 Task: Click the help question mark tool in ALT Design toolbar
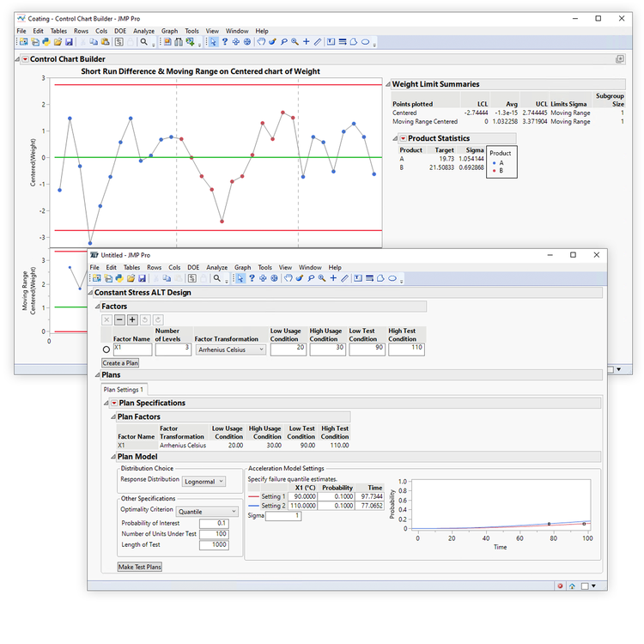click(x=252, y=278)
